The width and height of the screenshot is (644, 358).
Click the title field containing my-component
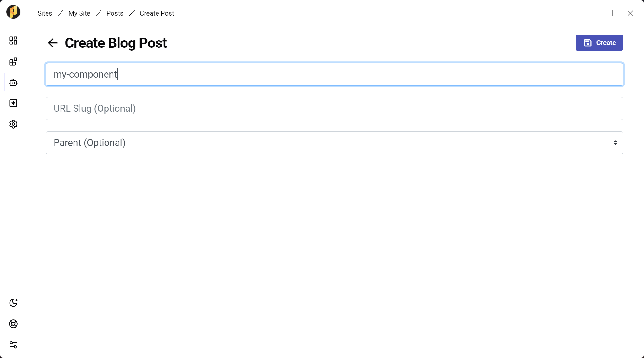[334, 74]
